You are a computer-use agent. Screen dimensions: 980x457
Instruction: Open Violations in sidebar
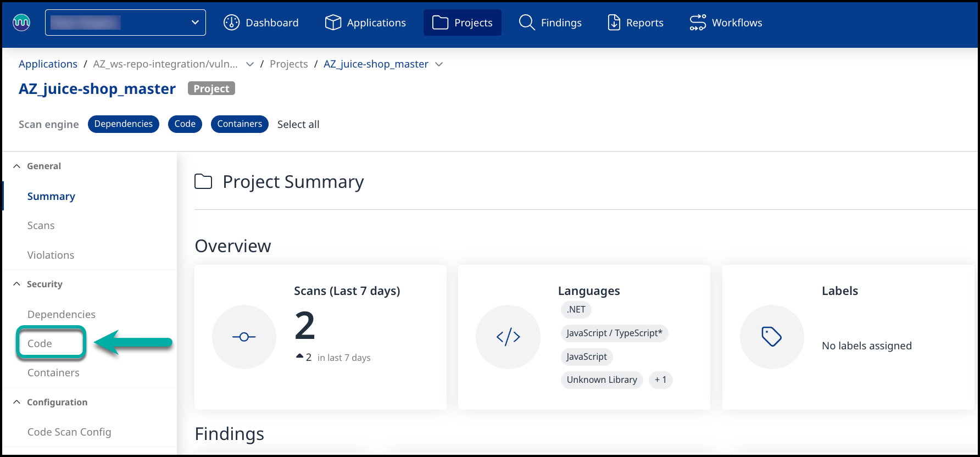(x=51, y=255)
